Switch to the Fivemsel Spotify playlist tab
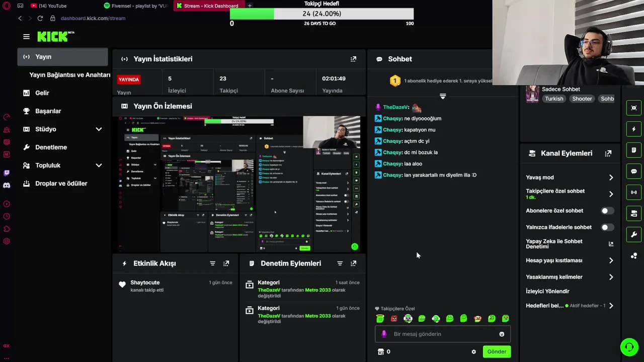 (x=136, y=6)
